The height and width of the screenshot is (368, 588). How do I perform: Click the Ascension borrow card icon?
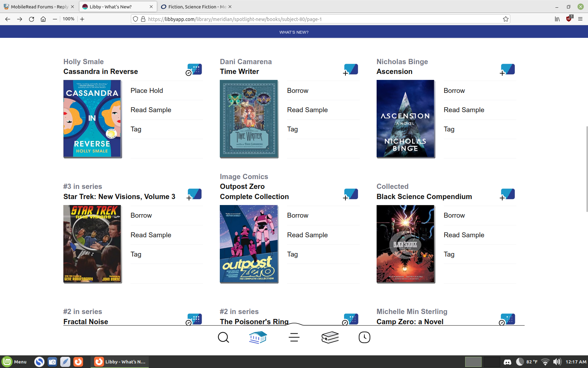507,69
